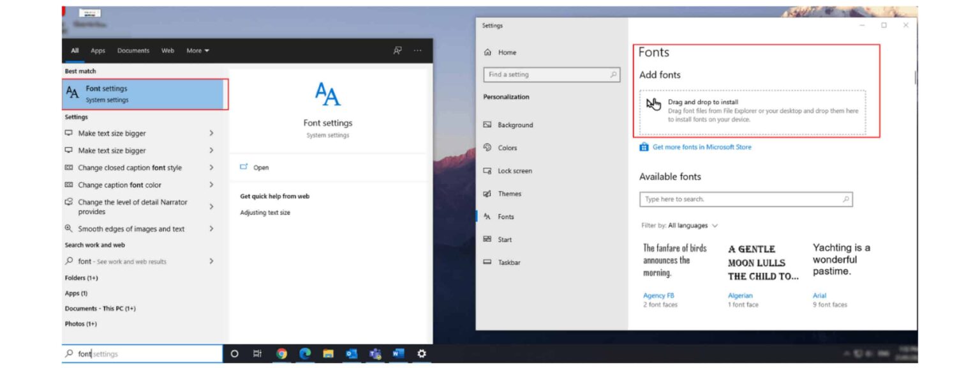
Task: Click the search feedback icon in search panel
Action: tap(397, 50)
